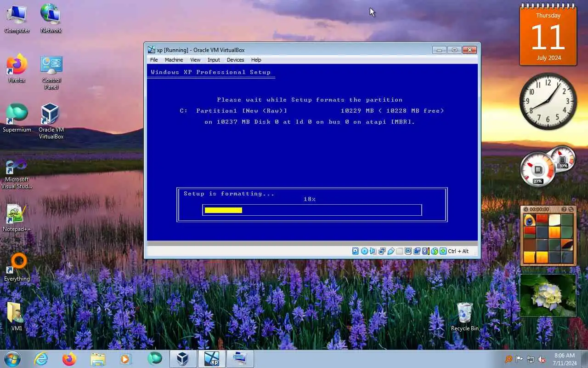Select the Everything desktop shortcut
The height and width of the screenshot is (368, 588).
pos(17,267)
